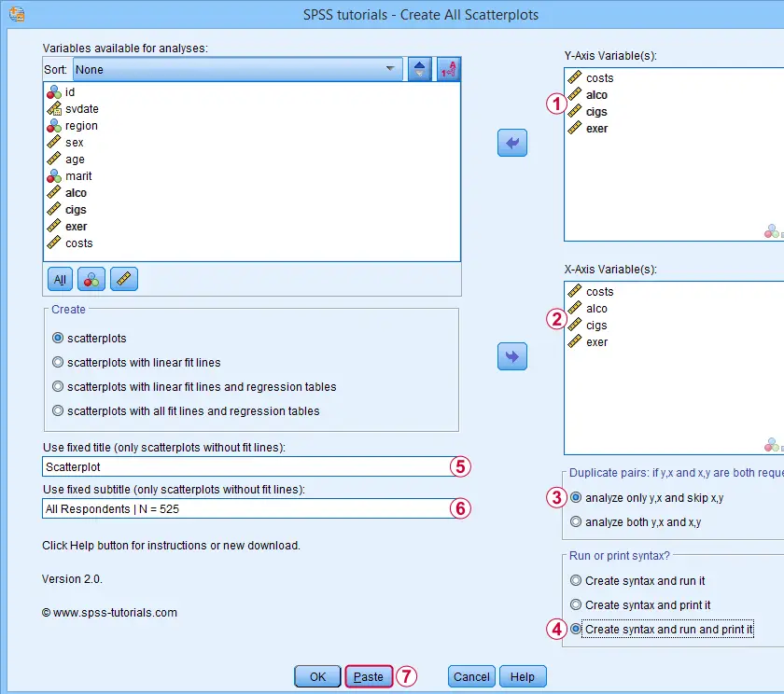Click the arrow button for X-Axis variables
The height and width of the screenshot is (694, 784).
click(x=512, y=356)
